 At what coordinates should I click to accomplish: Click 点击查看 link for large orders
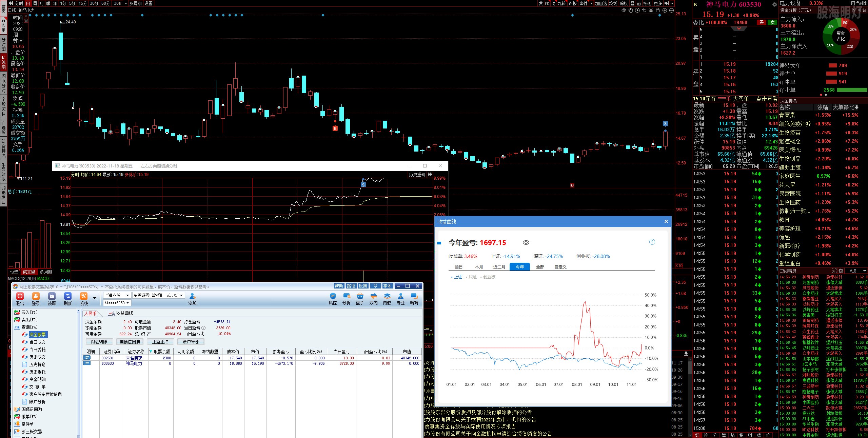767,99
